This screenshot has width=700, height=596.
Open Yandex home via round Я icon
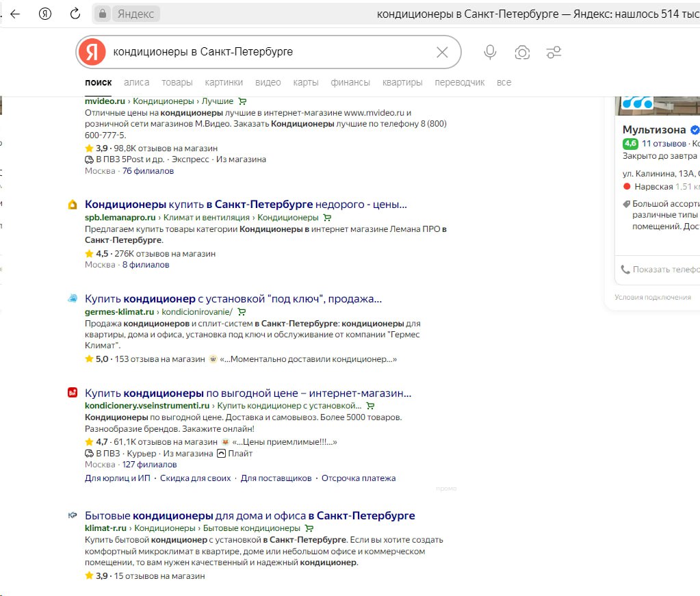(46, 14)
